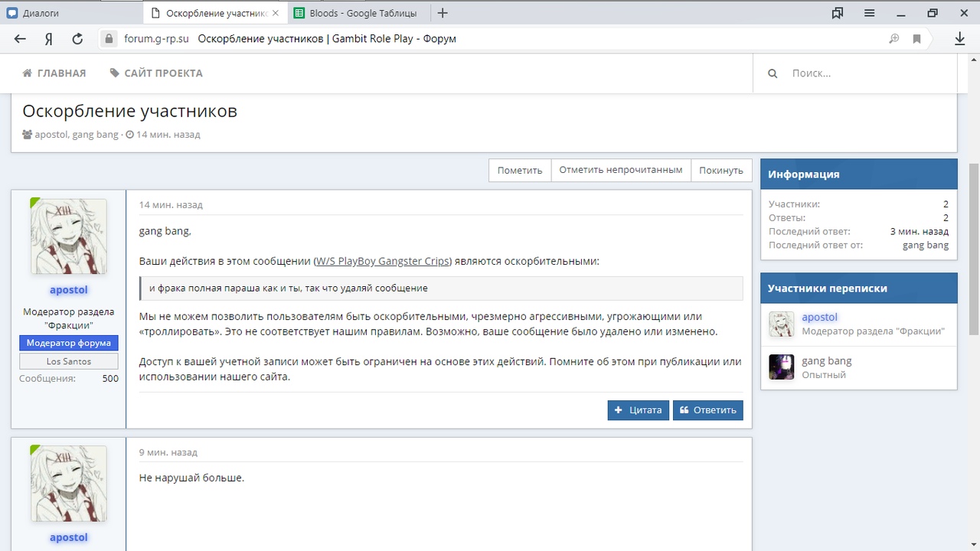Viewport: 980px width, 551px height.
Task: Focus the Поиск search field
Action: (865, 73)
